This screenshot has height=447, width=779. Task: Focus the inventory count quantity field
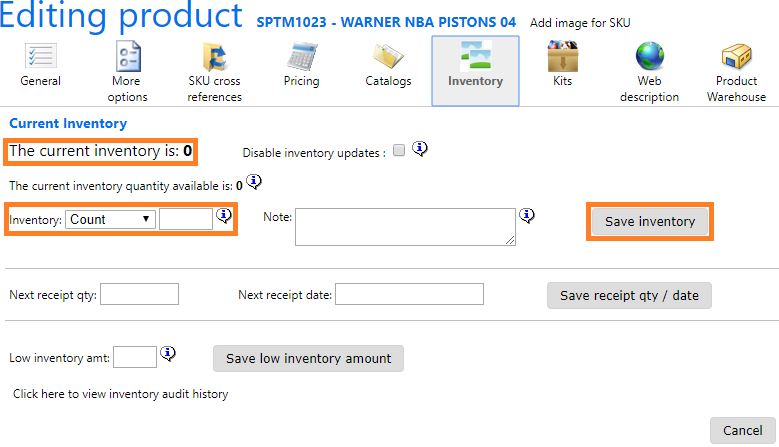[186, 219]
